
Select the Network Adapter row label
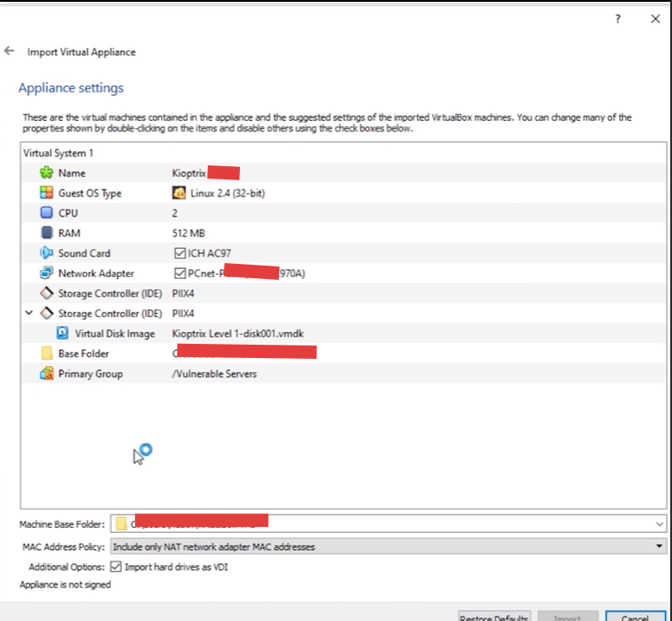(96, 274)
